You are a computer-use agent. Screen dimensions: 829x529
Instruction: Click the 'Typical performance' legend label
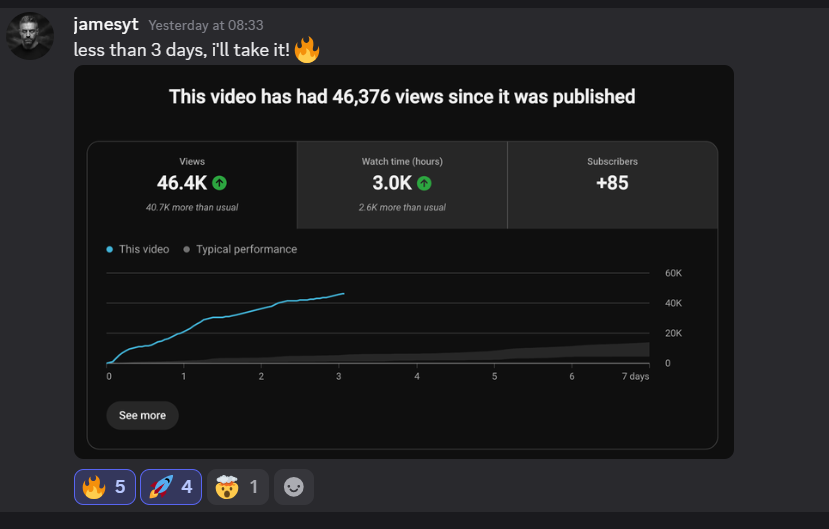(246, 249)
